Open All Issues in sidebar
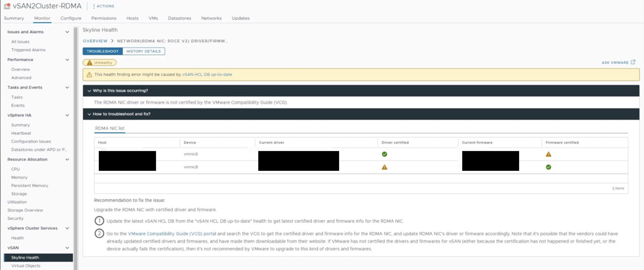The image size is (644, 270). (x=20, y=42)
